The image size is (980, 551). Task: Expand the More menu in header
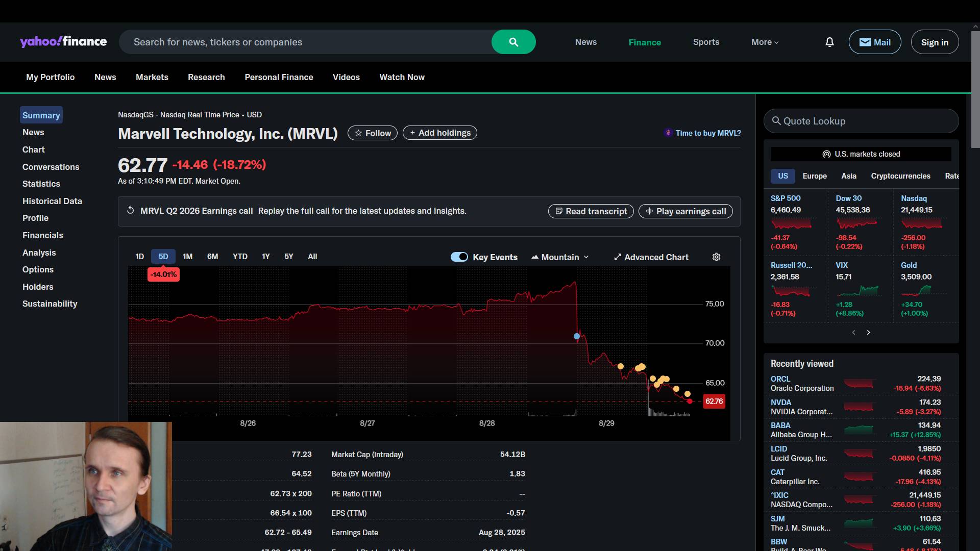pos(765,42)
